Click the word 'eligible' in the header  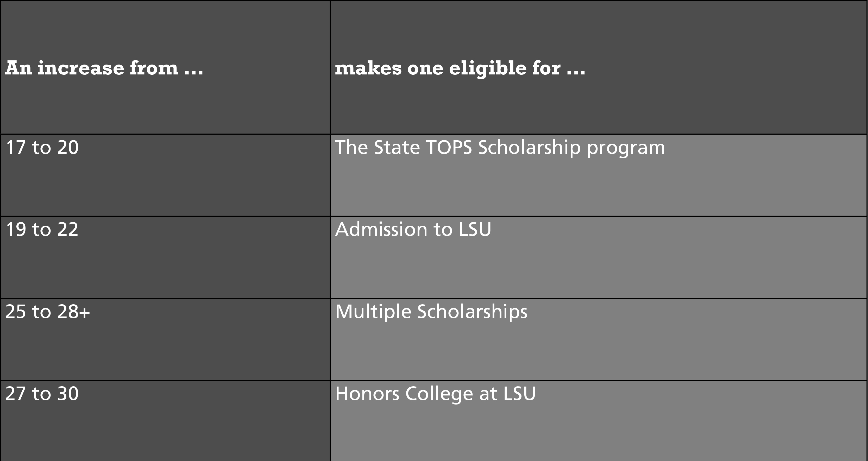(488, 69)
